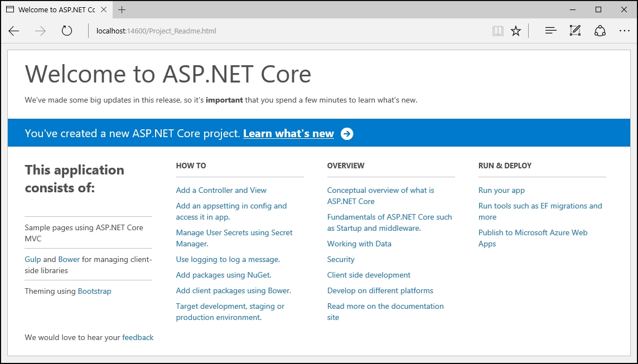The width and height of the screenshot is (638, 364).
Task: Open Client side development link
Action: pyautogui.click(x=369, y=275)
